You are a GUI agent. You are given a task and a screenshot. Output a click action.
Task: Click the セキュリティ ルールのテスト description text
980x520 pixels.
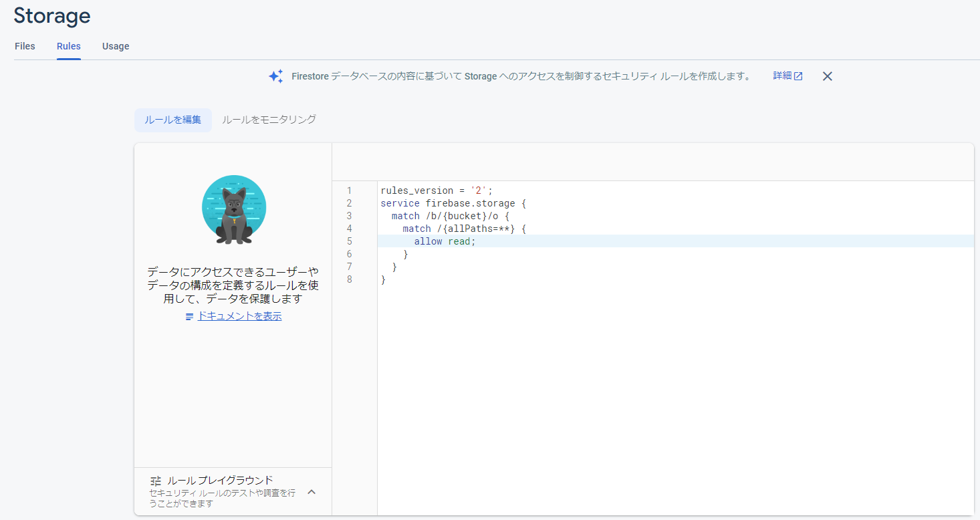pos(222,498)
